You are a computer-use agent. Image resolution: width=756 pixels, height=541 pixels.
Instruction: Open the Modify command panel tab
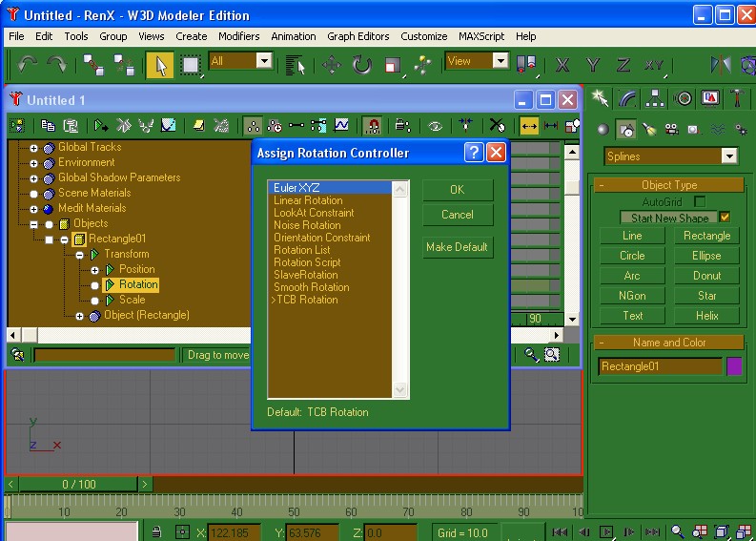[627, 98]
